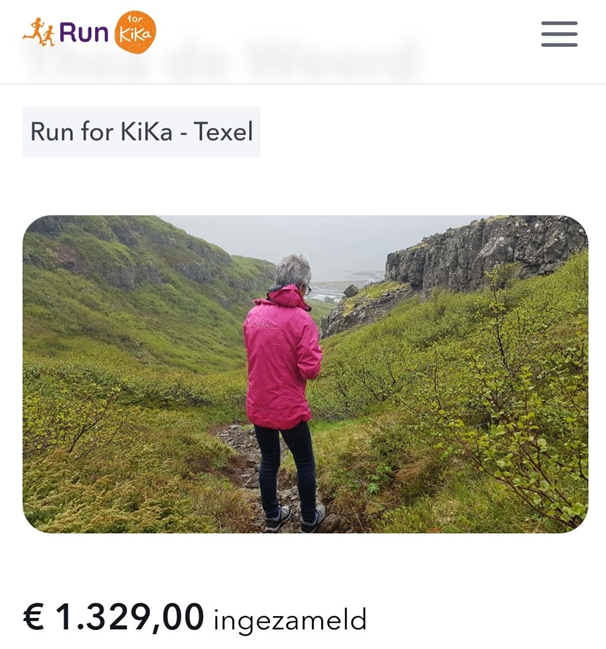
Task: Click the word 'Texel' in the event tag
Action: pos(223,132)
